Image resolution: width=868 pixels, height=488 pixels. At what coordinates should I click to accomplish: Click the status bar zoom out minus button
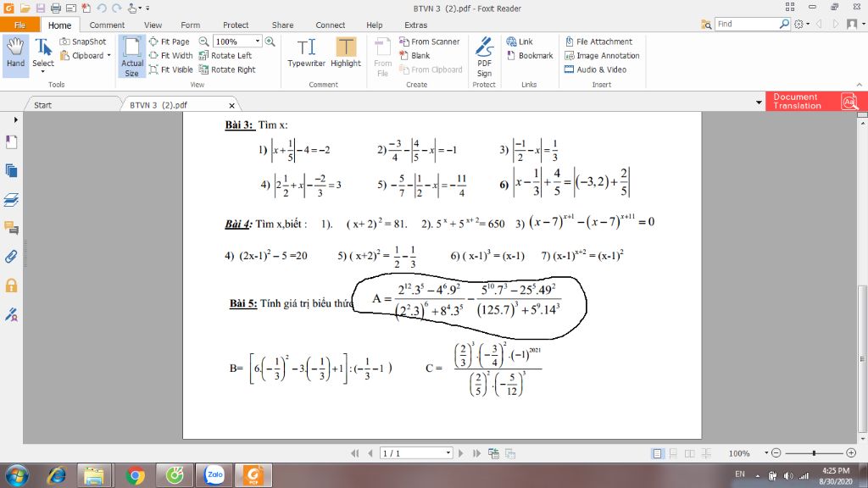(776, 453)
